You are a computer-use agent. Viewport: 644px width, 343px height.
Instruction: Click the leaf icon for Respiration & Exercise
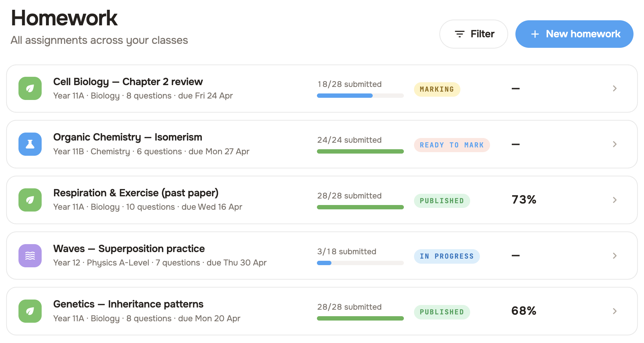point(30,200)
